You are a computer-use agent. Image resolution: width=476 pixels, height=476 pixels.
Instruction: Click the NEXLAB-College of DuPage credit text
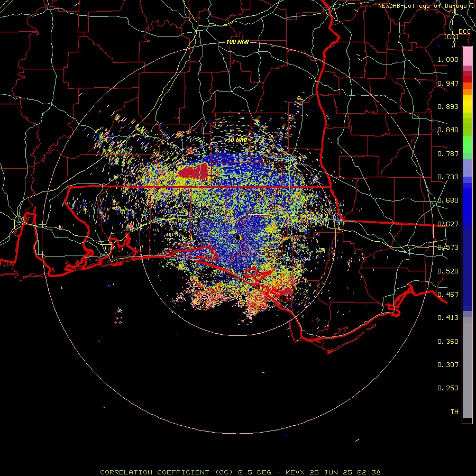[x=426, y=6]
